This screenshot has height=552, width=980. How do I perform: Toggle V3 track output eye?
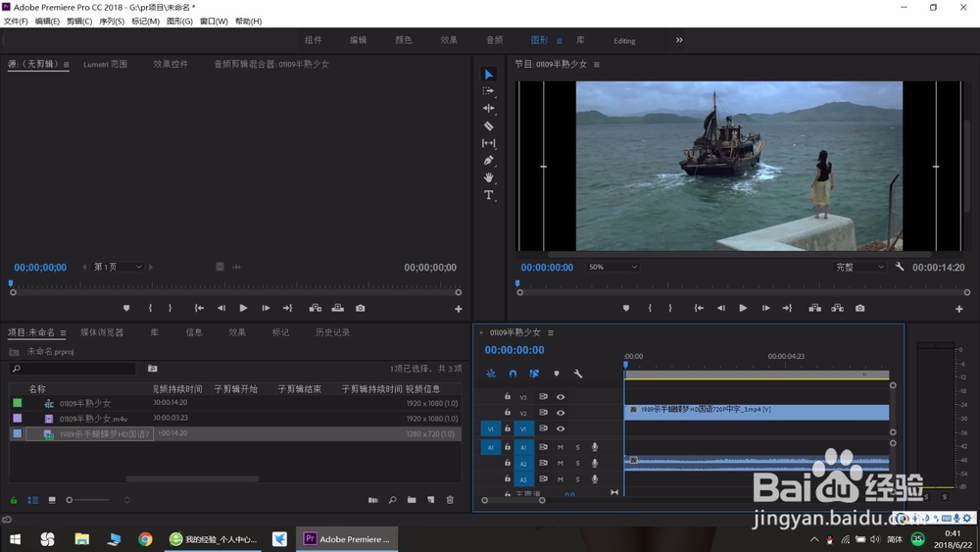(x=561, y=397)
